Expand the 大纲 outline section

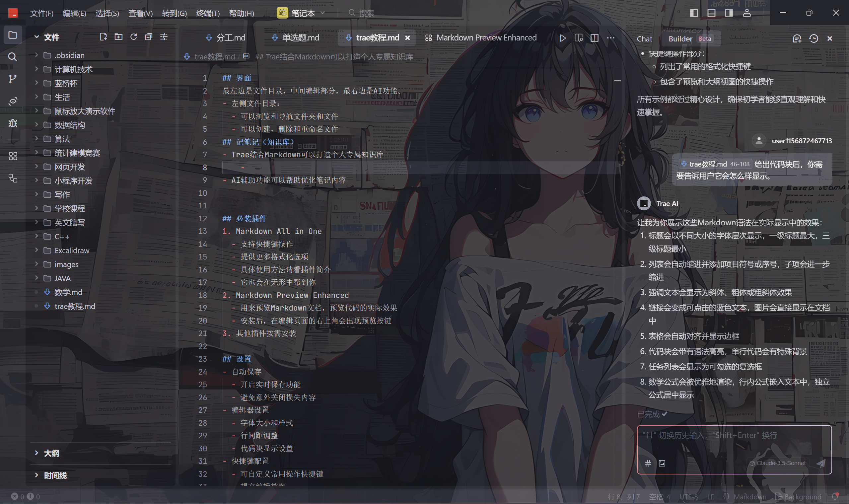[51, 453]
